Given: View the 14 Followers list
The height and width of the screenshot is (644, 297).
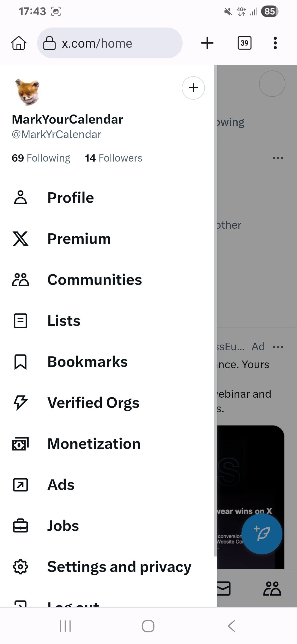Looking at the screenshot, I should coord(114,158).
